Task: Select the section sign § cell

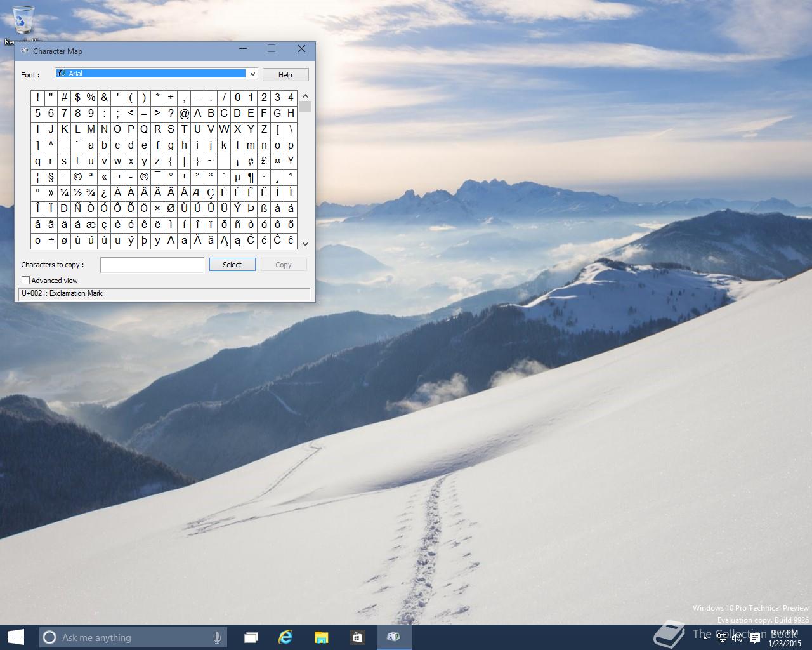Action: pos(51,176)
